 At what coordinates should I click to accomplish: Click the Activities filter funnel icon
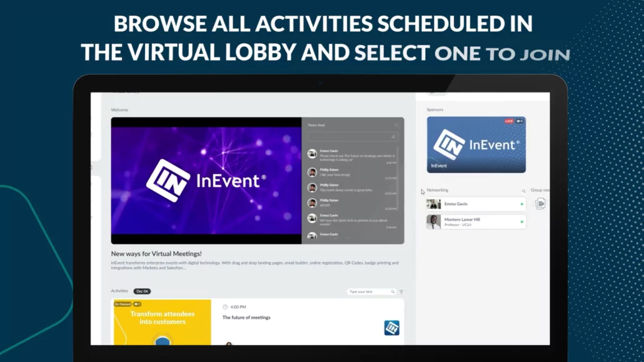(x=401, y=292)
